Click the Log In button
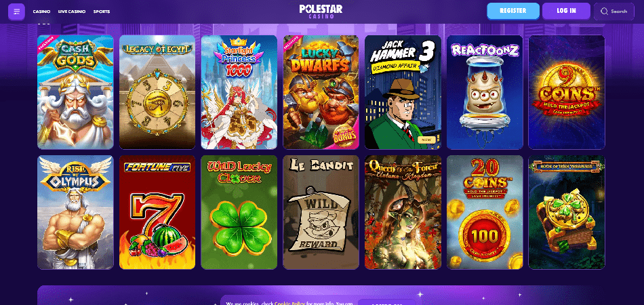The height and width of the screenshot is (305, 644). click(x=566, y=11)
